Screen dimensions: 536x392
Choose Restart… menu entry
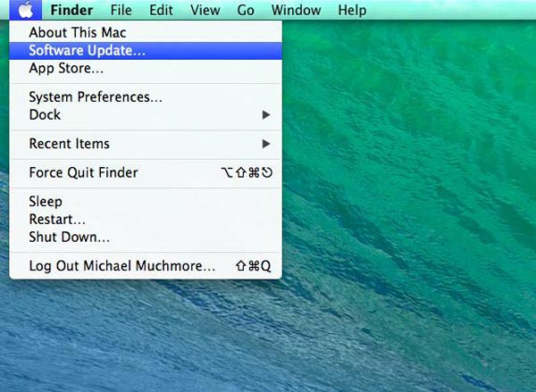146,220
